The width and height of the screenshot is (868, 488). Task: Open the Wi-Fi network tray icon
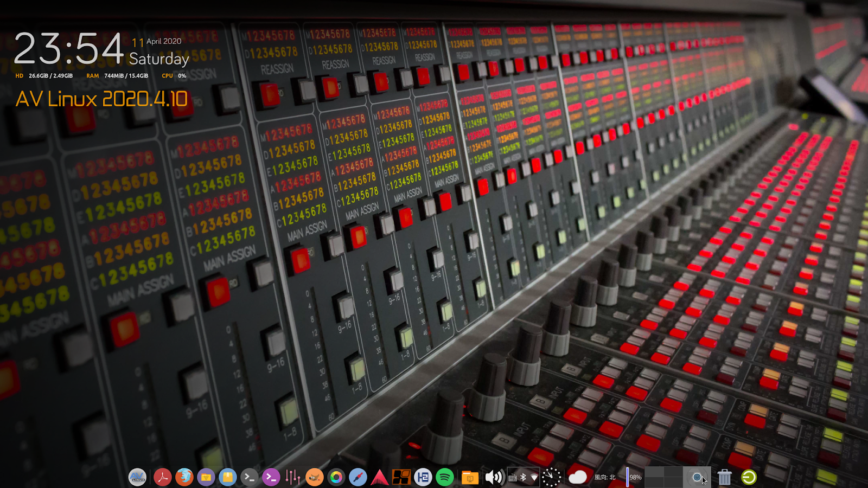[534, 478]
